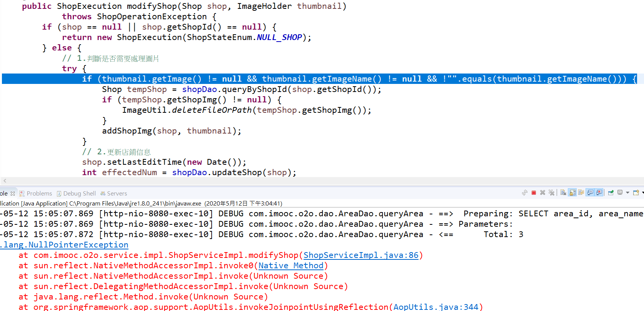Click the '// 2.更新店鋪信息' comment
The image size is (644, 311).
116,152
